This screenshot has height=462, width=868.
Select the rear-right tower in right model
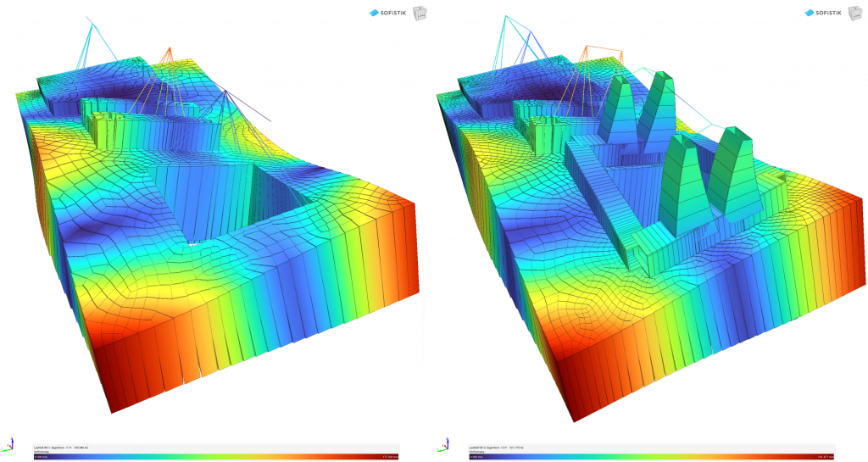(658, 110)
